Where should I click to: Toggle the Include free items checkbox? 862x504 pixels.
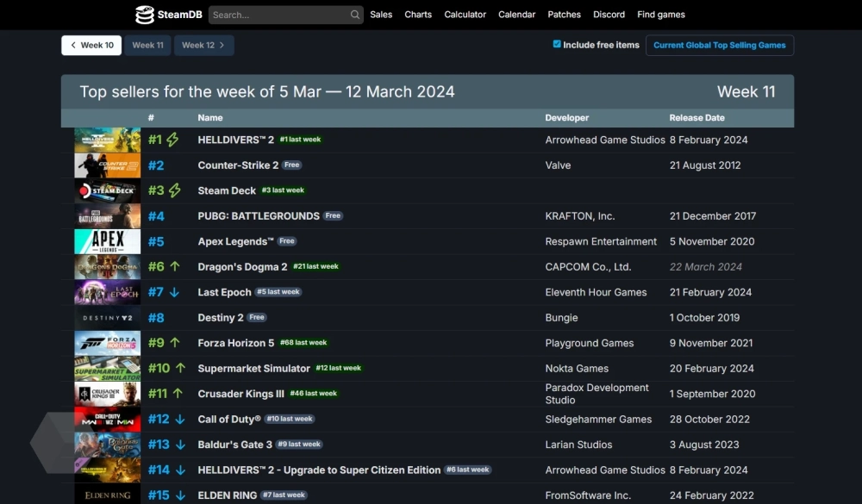point(557,44)
